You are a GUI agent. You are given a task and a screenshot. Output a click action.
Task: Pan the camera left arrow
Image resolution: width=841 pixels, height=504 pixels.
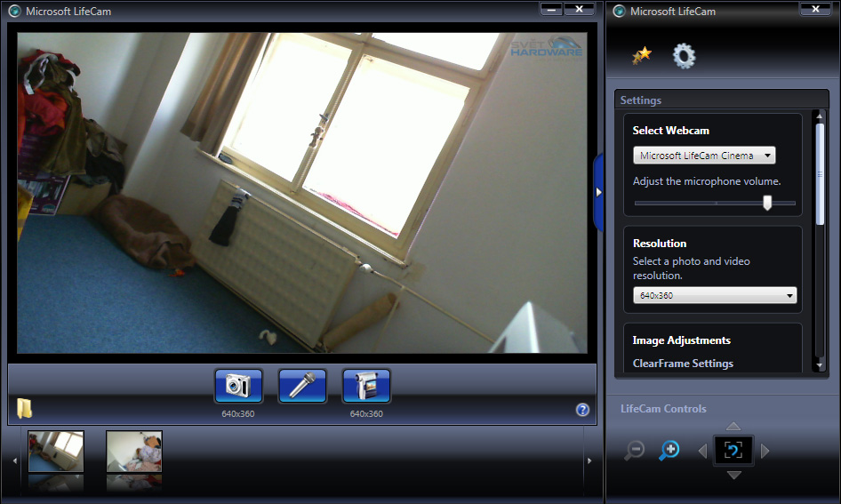702,451
